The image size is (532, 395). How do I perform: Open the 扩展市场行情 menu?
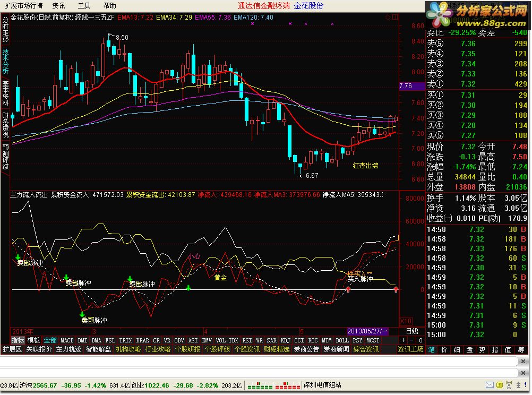tap(24, 6)
